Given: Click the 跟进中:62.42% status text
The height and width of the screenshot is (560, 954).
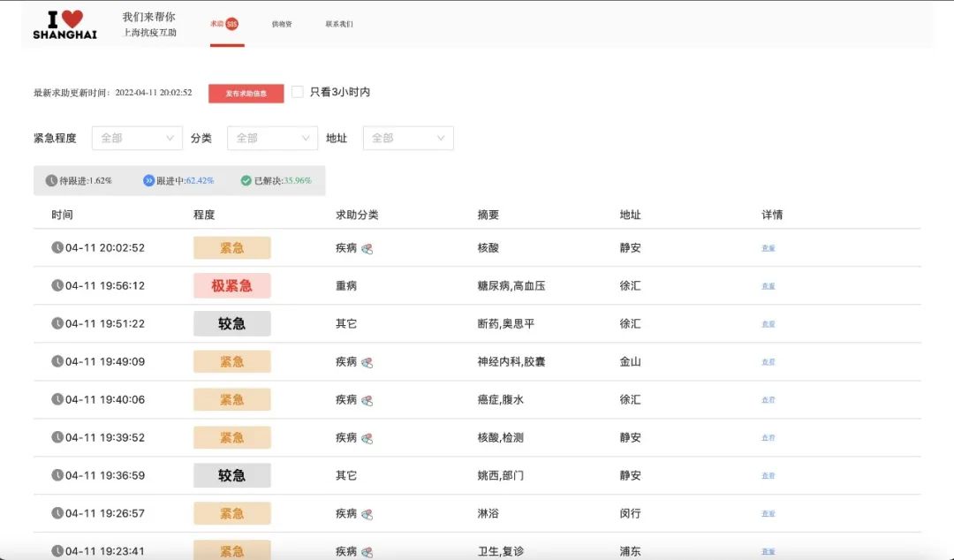Looking at the screenshot, I should (x=185, y=181).
